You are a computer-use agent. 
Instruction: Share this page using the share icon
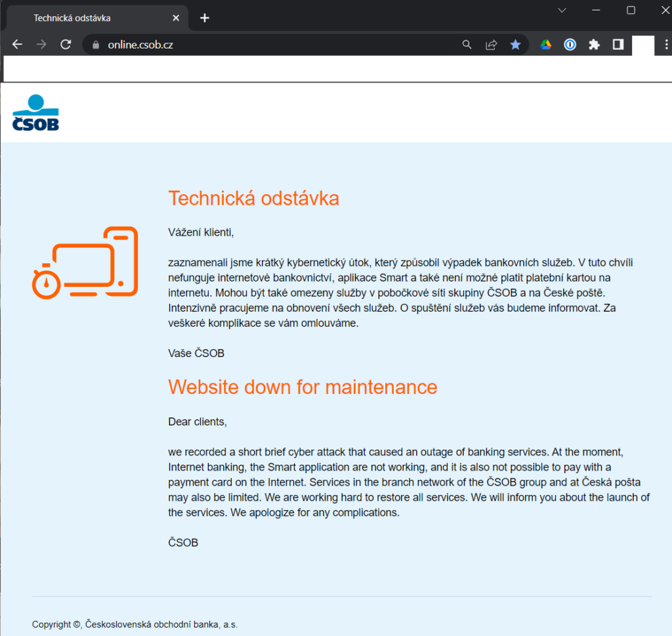pyautogui.click(x=491, y=45)
